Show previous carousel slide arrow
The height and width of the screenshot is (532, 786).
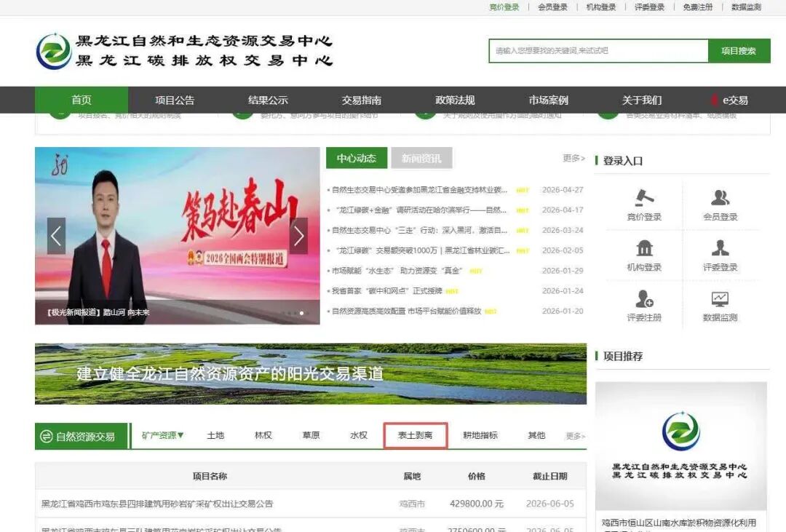click(x=56, y=236)
